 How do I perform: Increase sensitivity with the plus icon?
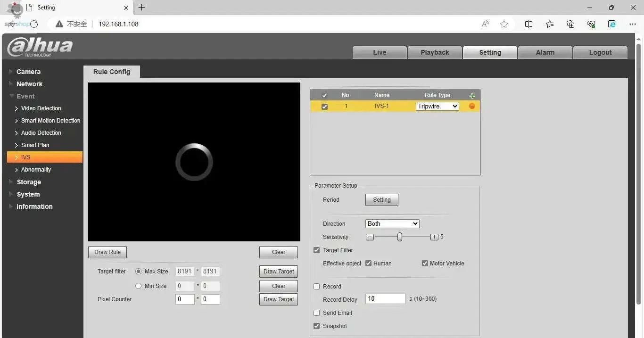[x=434, y=237]
